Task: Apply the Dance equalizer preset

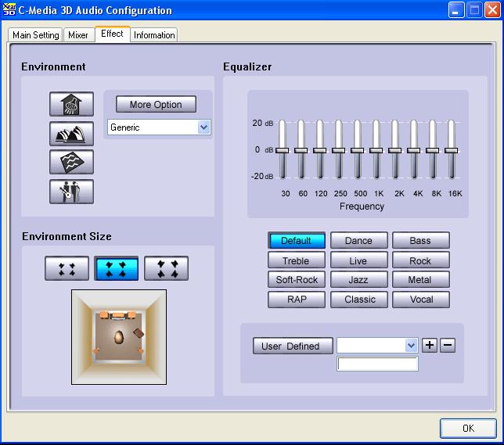Action: [x=358, y=241]
